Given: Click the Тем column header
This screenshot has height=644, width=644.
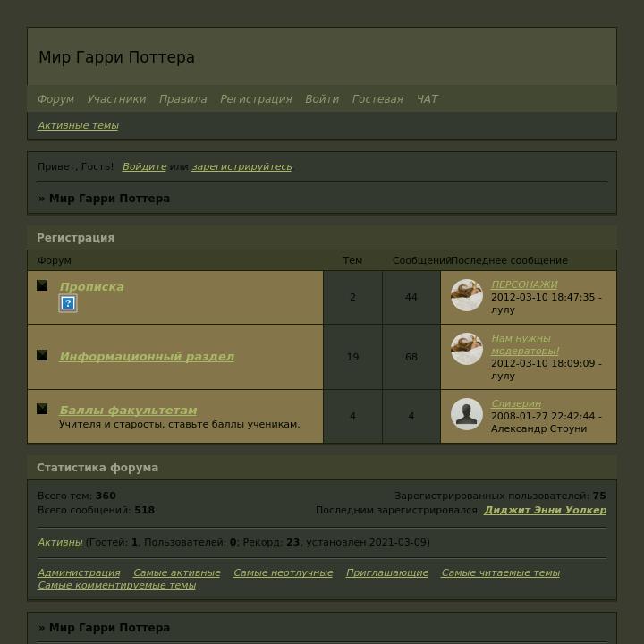Looking at the screenshot, I should [x=352, y=260].
